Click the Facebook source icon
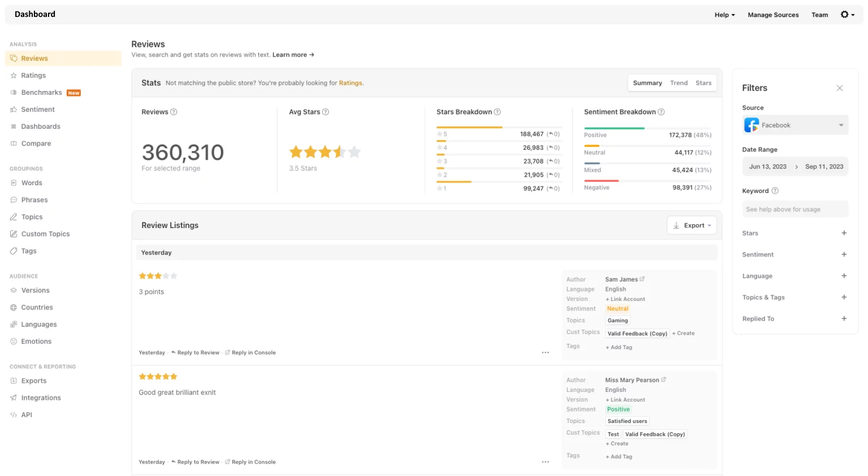 pos(752,125)
